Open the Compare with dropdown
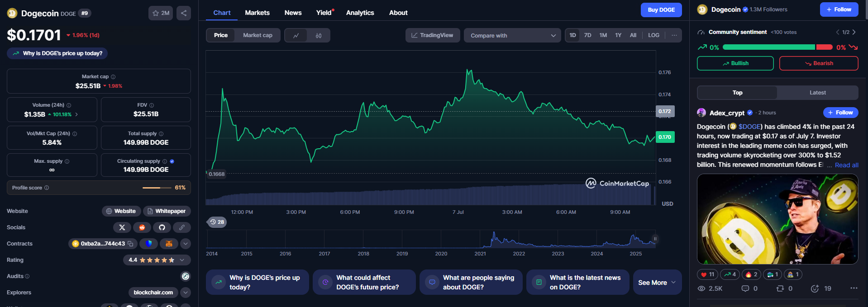 512,35
